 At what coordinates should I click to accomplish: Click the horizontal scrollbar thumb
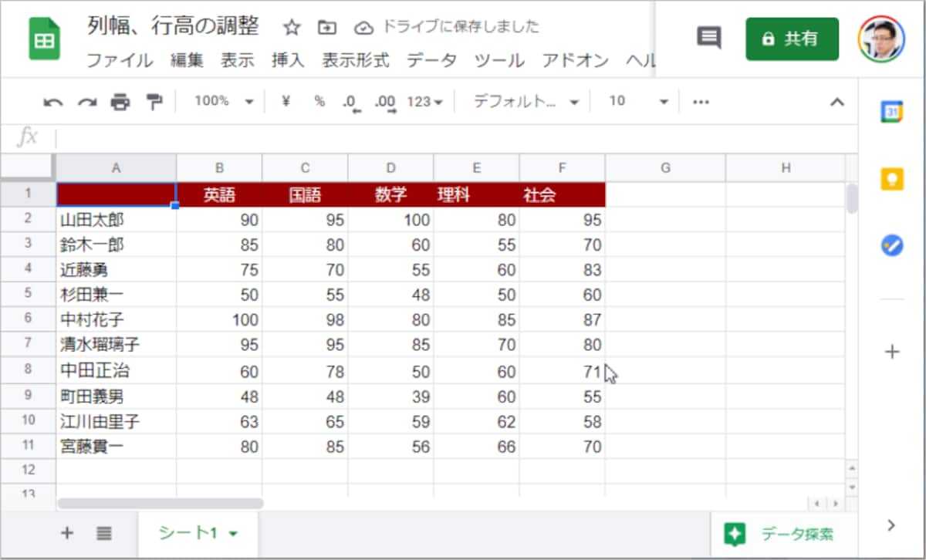(160, 503)
